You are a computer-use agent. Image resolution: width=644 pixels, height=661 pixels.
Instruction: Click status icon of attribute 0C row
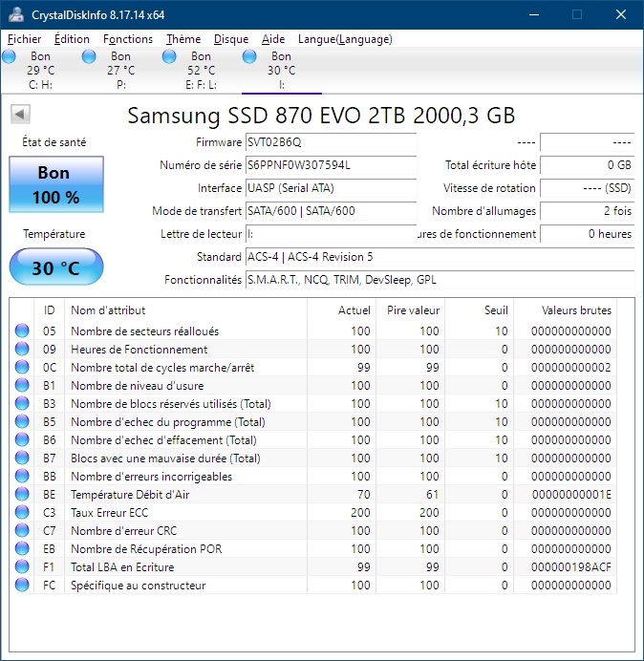22,367
